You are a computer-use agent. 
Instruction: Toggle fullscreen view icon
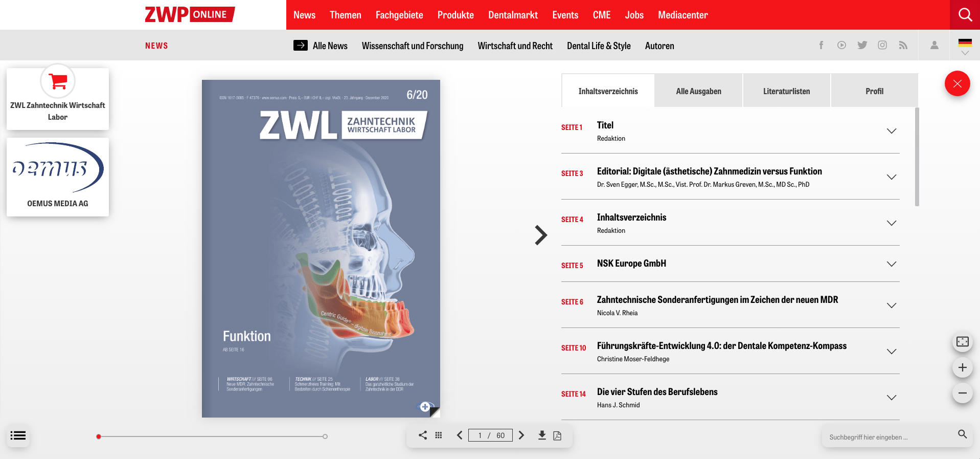tap(963, 342)
